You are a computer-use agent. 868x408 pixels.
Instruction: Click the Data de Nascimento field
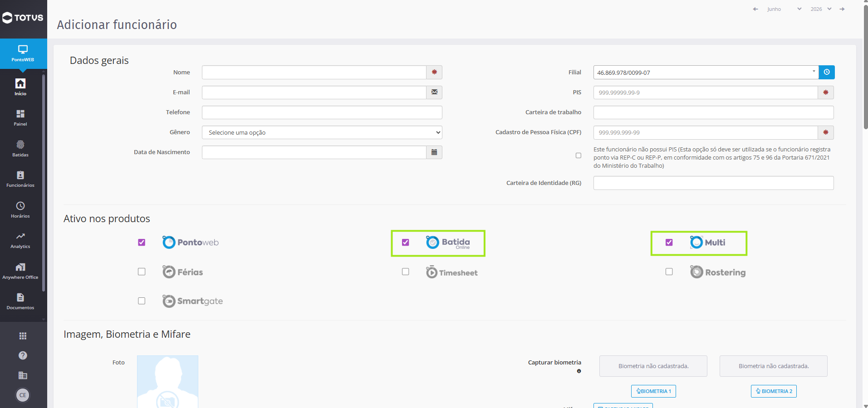314,152
